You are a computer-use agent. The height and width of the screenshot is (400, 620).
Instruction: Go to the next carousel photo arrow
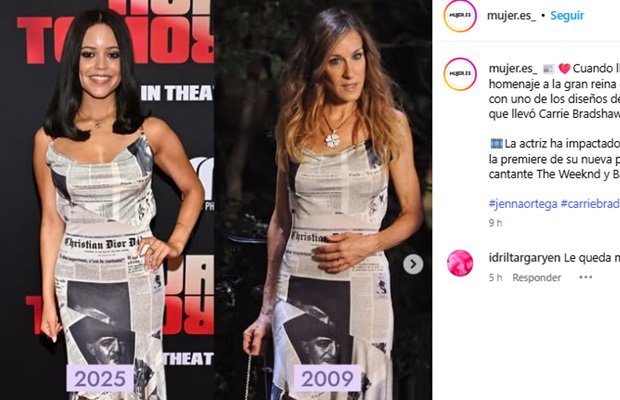[413, 264]
